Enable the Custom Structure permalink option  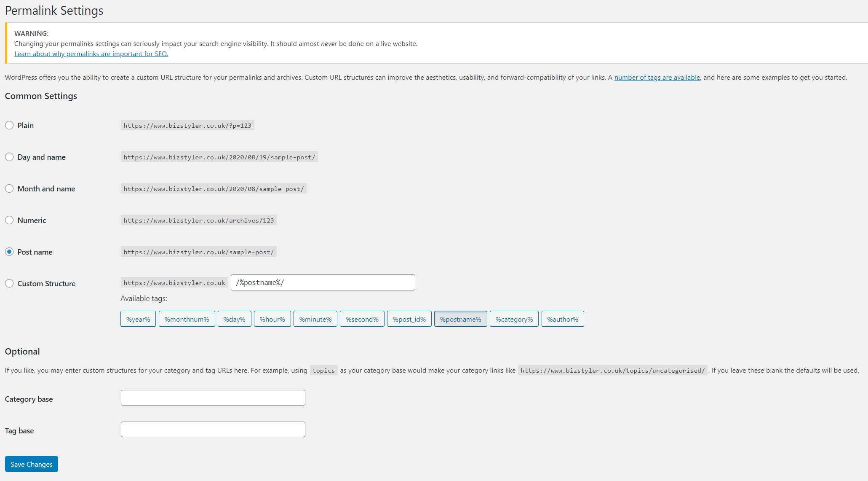click(9, 283)
